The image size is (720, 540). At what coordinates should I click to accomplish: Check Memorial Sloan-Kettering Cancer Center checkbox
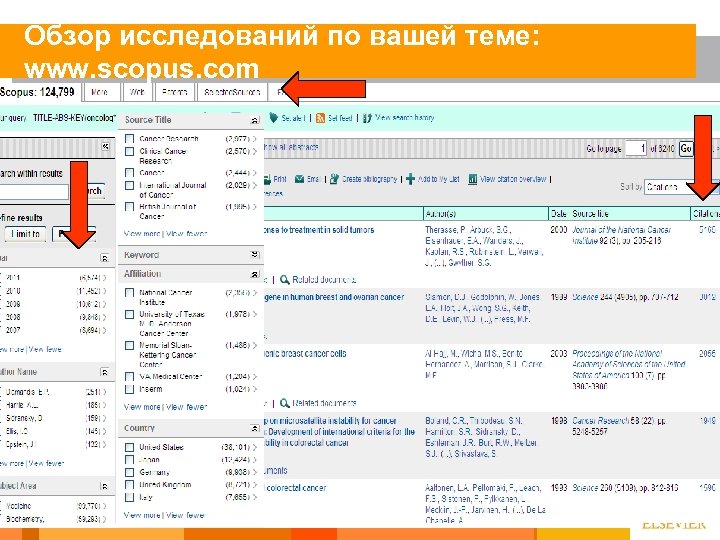coord(129,345)
